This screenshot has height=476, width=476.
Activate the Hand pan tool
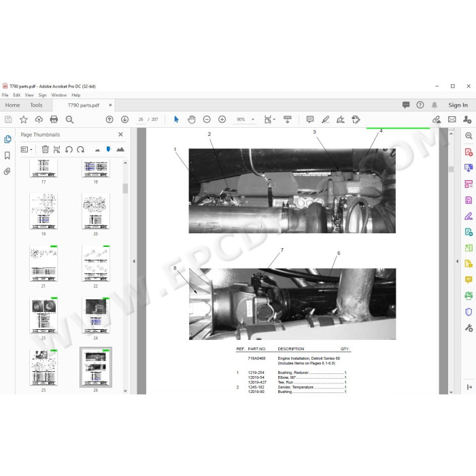(x=192, y=120)
